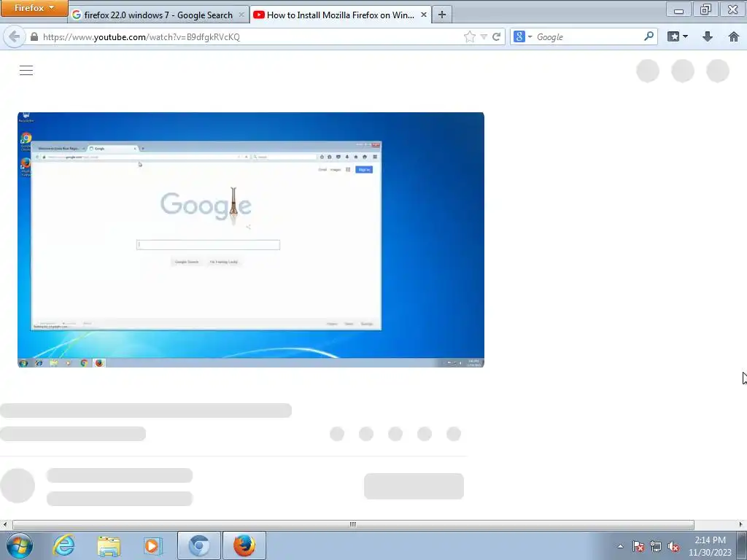Open the network status tray icon
This screenshot has width=747, height=560.
(x=656, y=546)
